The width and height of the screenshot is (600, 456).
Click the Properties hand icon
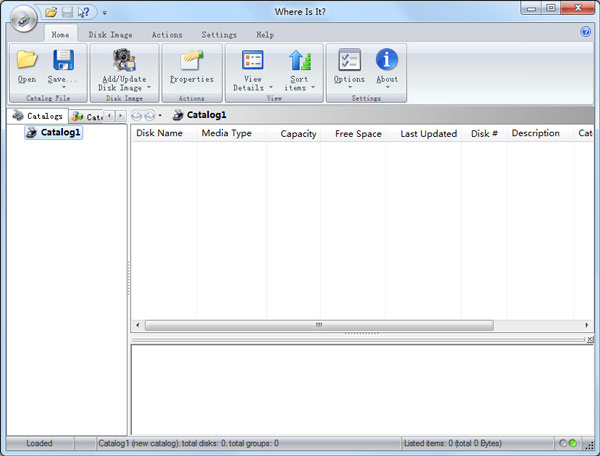click(x=192, y=60)
